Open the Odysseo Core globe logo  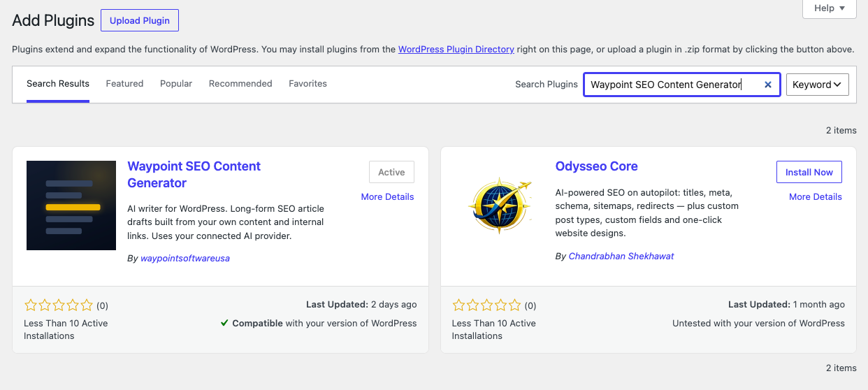499,205
